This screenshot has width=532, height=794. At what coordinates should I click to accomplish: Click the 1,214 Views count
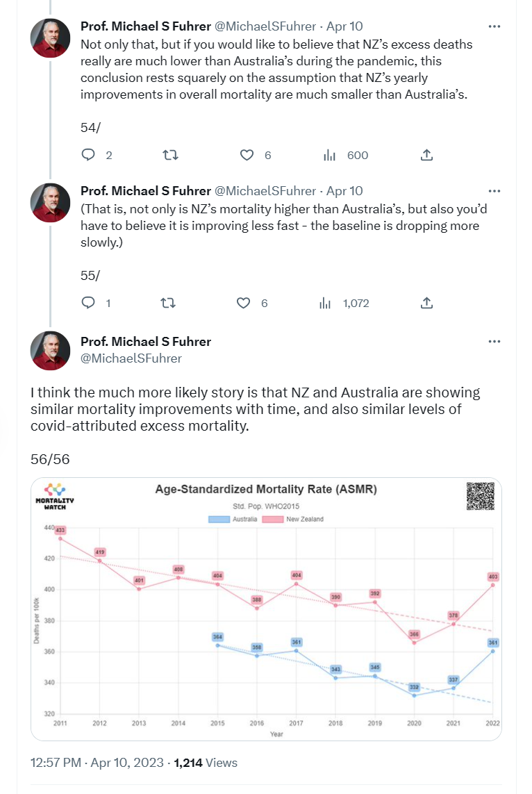(x=206, y=763)
